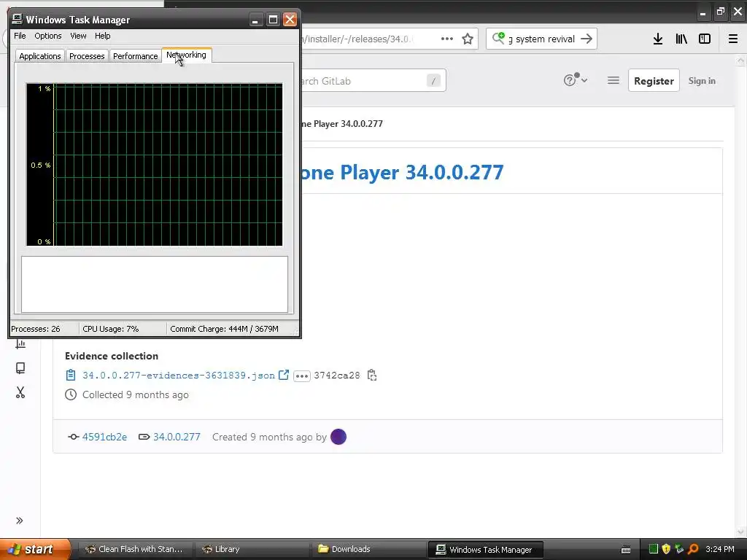Open the GitLab sidebar snippets scissors icon
This screenshot has height=560, width=747.
pyautogui.click(x=20, y=392)
